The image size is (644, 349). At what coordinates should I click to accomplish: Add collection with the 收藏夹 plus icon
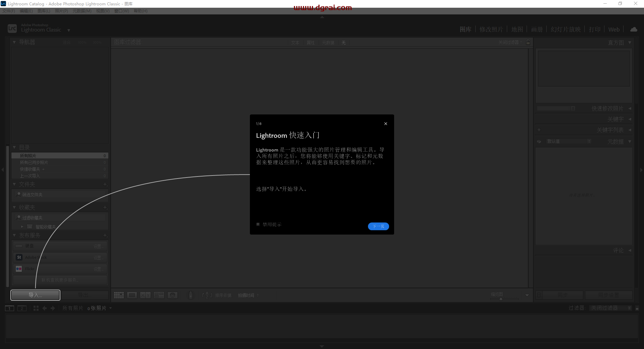[105, 207]
